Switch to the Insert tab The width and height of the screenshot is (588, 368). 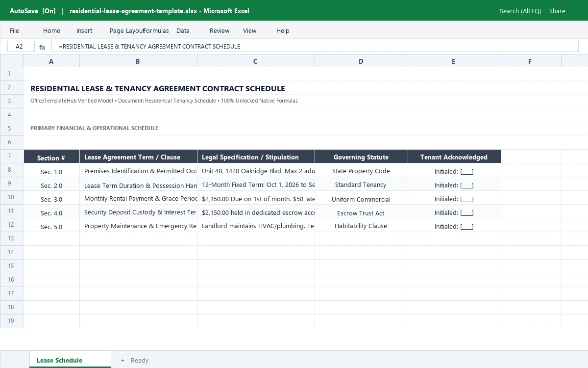(x=84, y=30)
